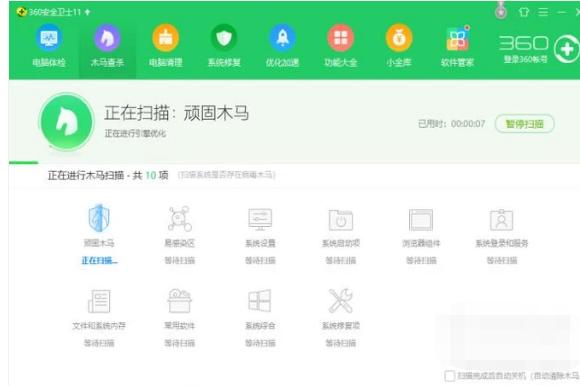Click the 等待扫描 status under 系统综合
This screenshot has height=385, width=580.
coord(260,343)
